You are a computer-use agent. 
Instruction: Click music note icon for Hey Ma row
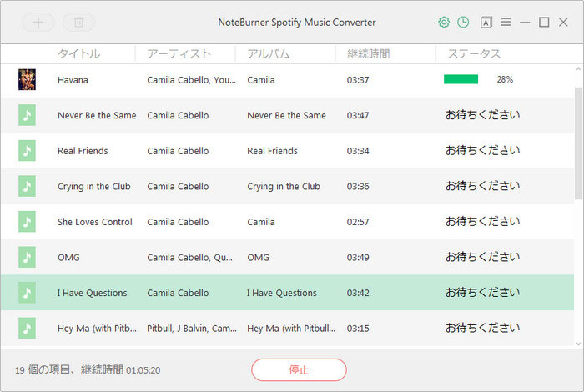28,328
